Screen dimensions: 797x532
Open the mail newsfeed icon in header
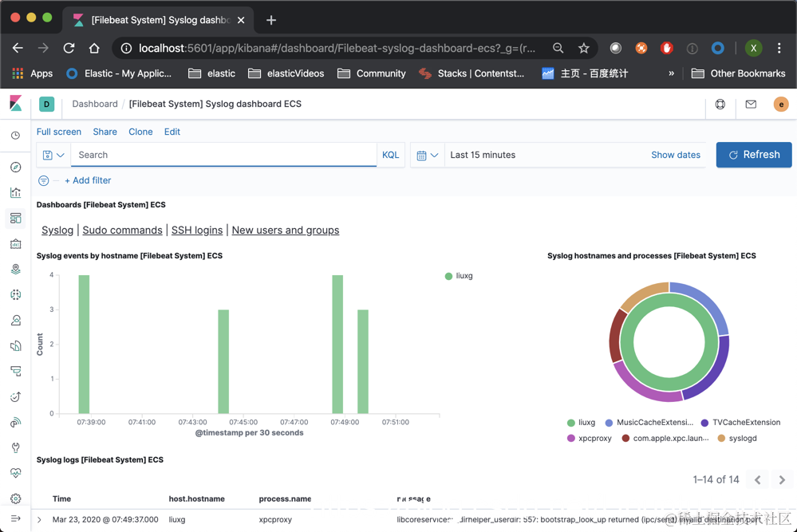751,104
